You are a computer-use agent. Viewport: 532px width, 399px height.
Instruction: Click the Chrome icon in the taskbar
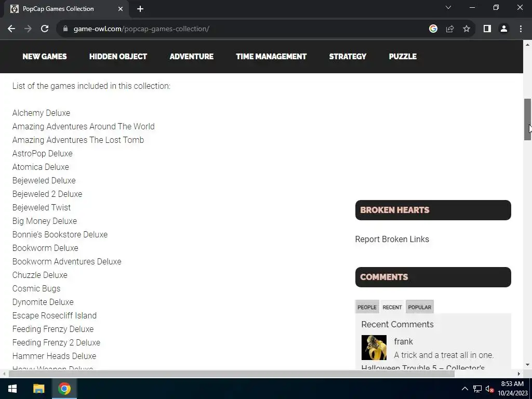pos(64,389)
